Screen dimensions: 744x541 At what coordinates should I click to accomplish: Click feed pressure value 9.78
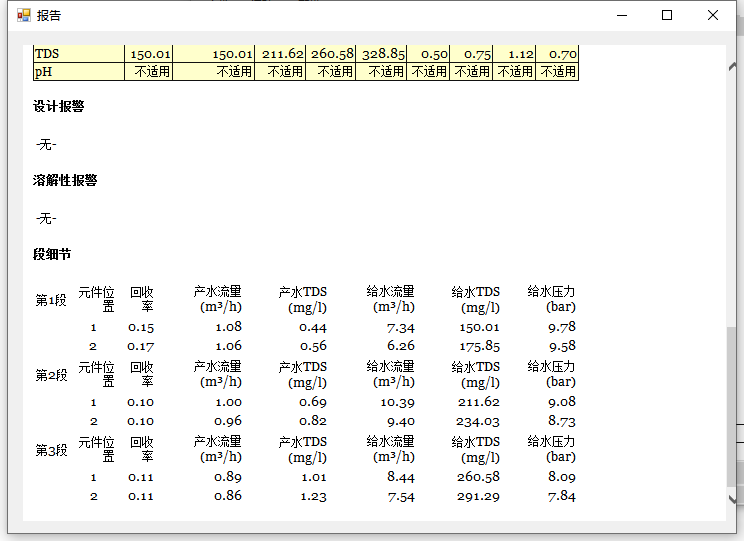[561, 327]
